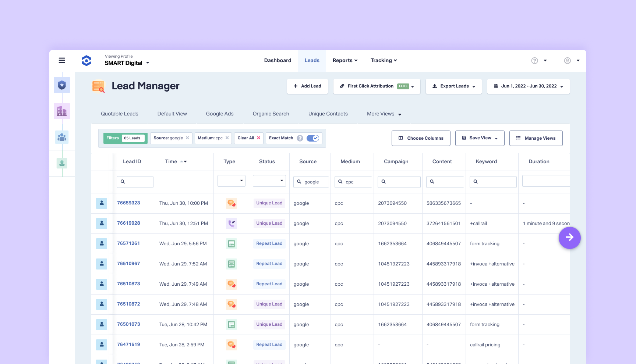Open the group of people sidebar icon
Image resolution: width=636 pixels, height=364 pixels.
click(x=62, y=137)
